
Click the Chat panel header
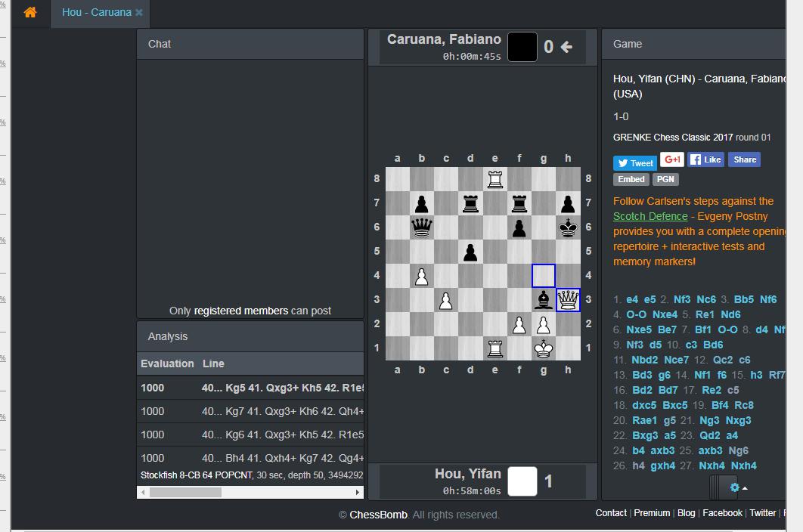tap(250, 44)
